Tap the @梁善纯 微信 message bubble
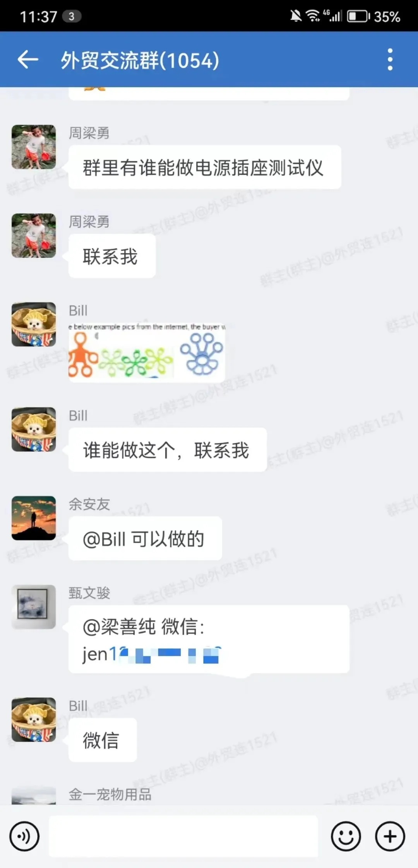The width and height of the screenshot is (418, 868). [x=209, y=639]
